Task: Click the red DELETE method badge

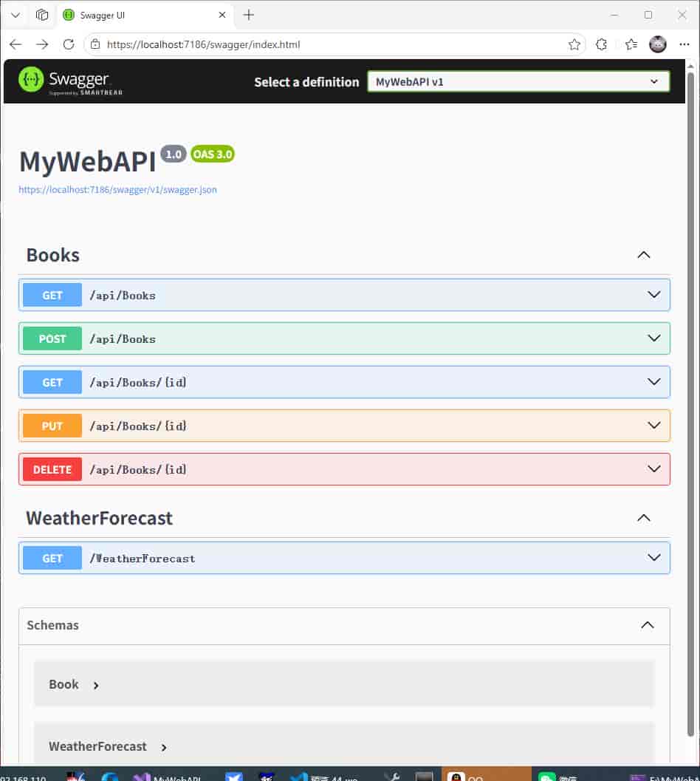Action: click(52, 470)
